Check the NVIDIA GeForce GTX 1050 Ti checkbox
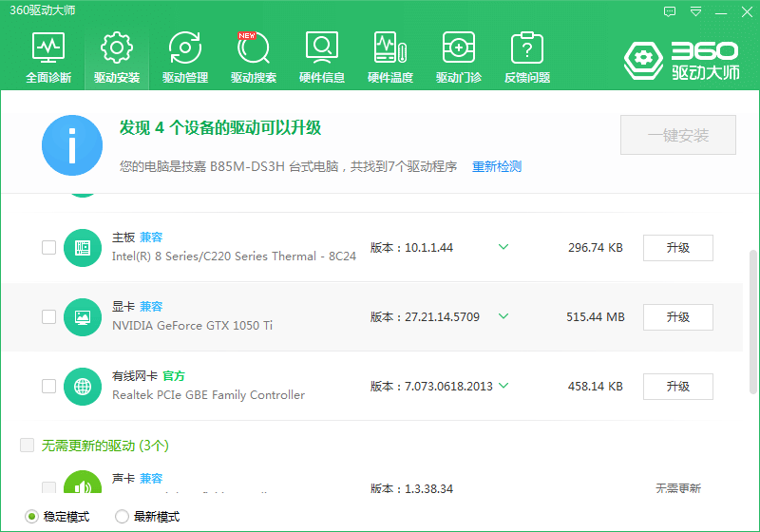The width and height of the screenshot is (760, 532). click(48, 317)
